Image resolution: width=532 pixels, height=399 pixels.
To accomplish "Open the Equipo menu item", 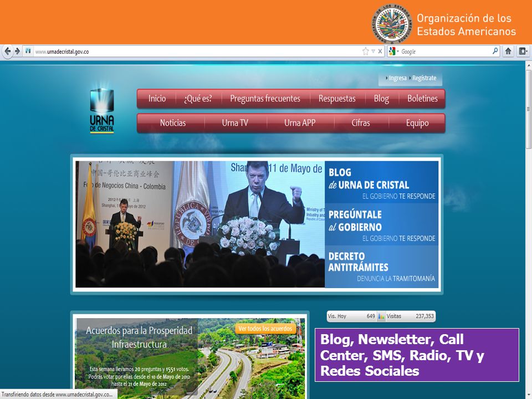I will [x=417, y=123].
